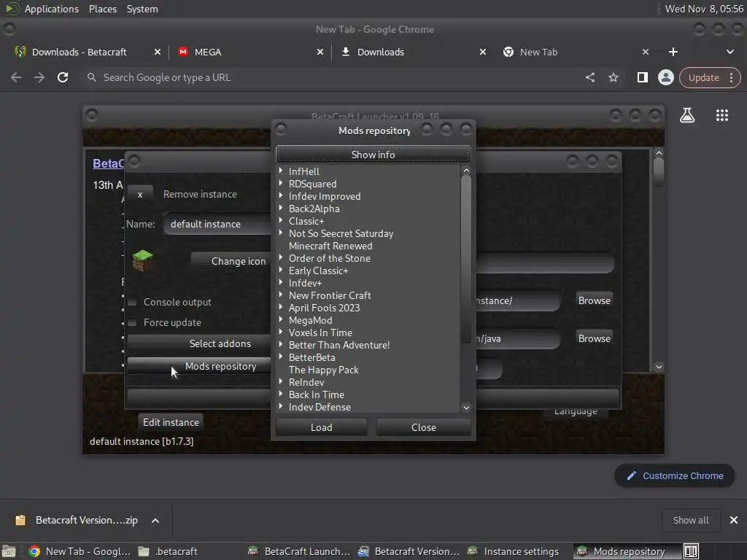The width and height of the screenshot is (747, 560).
Task: Click the Change icon button
Action: 231,261
